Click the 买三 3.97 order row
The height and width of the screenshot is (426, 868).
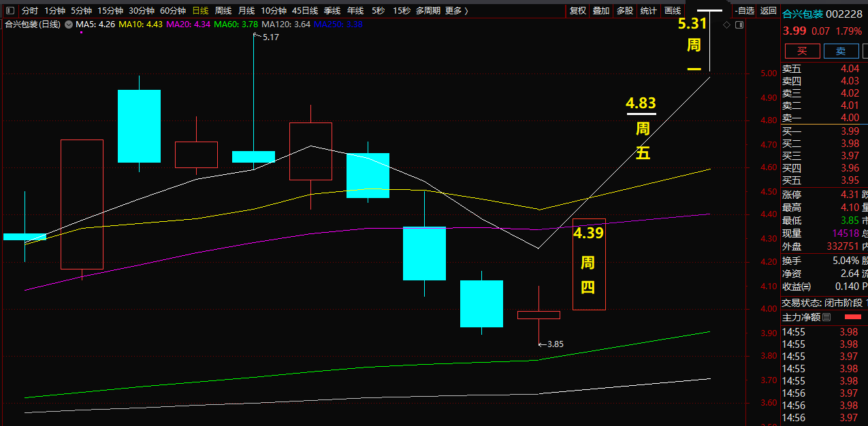[824, 156]
